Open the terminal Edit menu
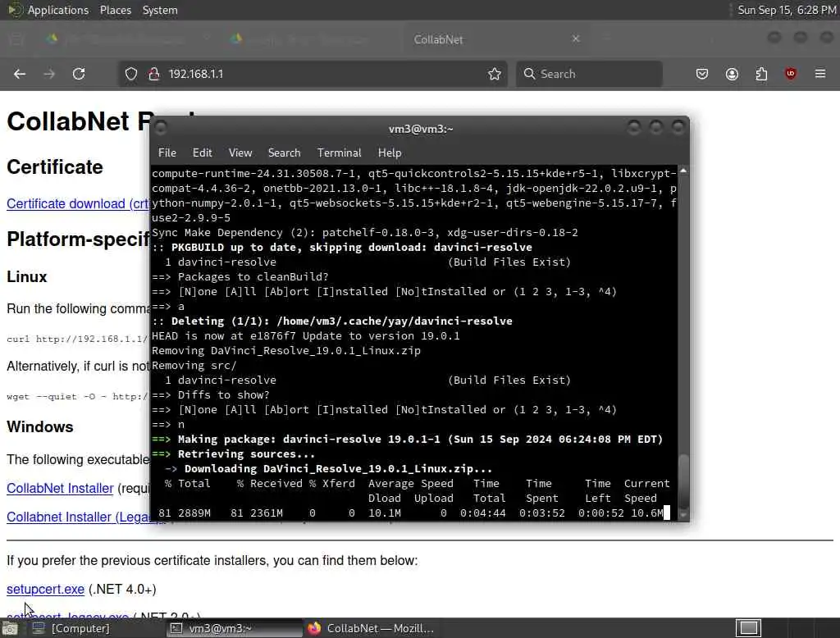840x638 pixels. [x=202, y=153]
